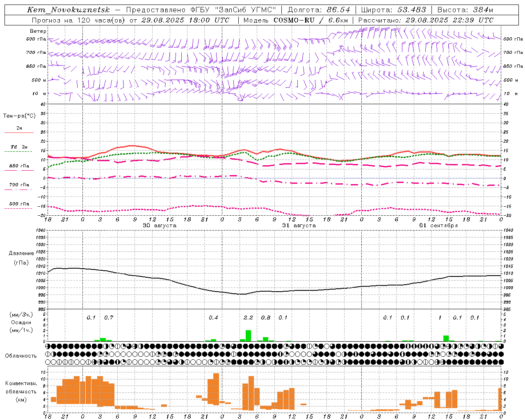Click the 'Осадки' precipitation label
Viewport: 525px width, 420px height.
pos(21,322)
